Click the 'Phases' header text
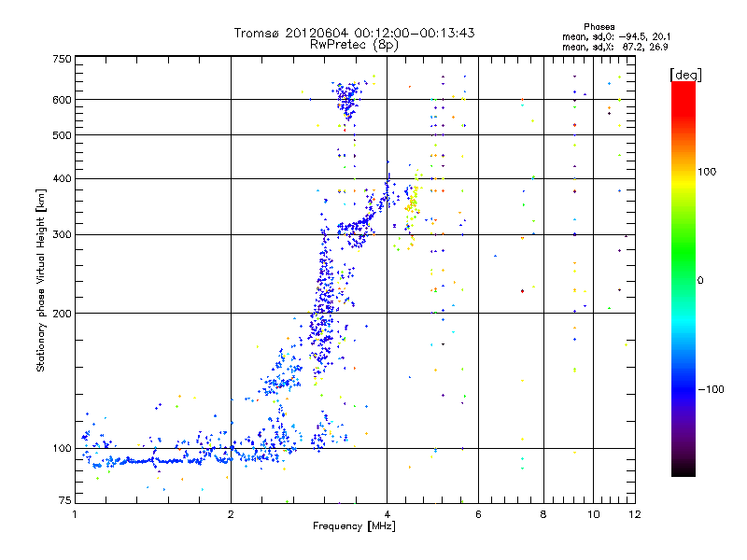This screenshot has height=560, width=747. click(599, 27)
